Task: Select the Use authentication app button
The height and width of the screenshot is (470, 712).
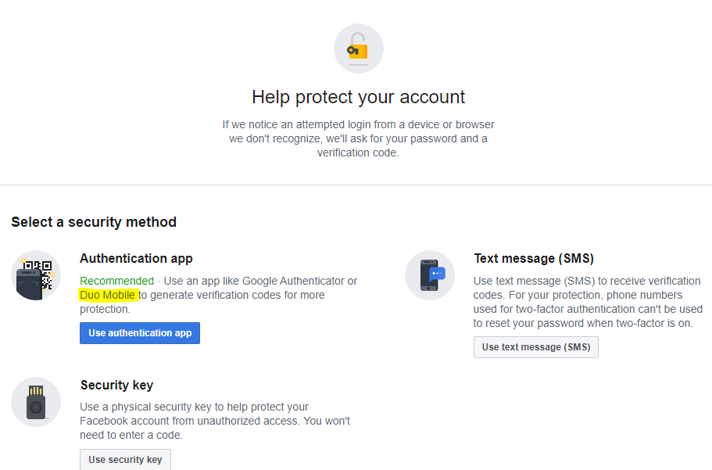Action: click(x=140, y=333)
